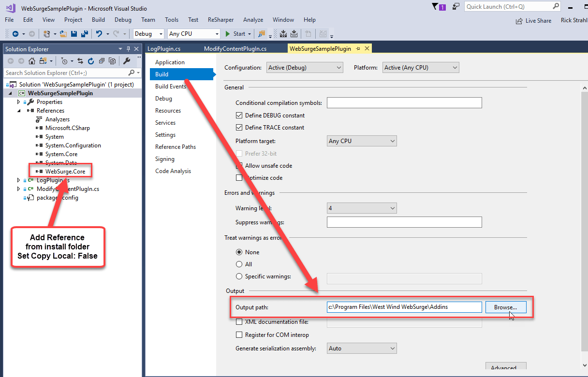Click the New Project toolbar icon
588x377 pixels.
47,34
